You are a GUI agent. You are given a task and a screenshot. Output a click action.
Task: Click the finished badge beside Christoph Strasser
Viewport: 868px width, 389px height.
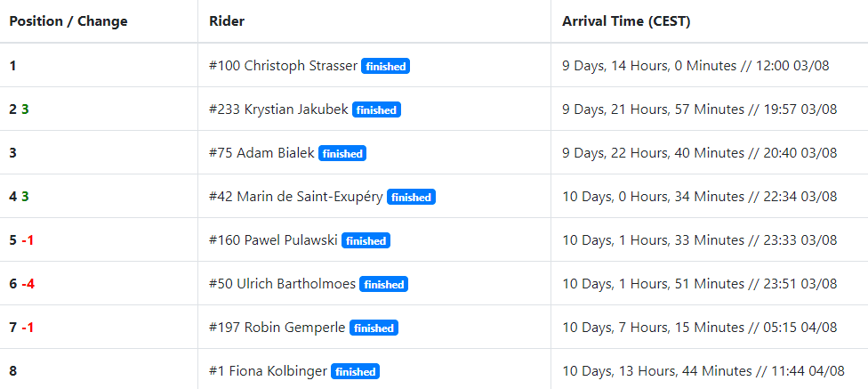tap(386, 66)
